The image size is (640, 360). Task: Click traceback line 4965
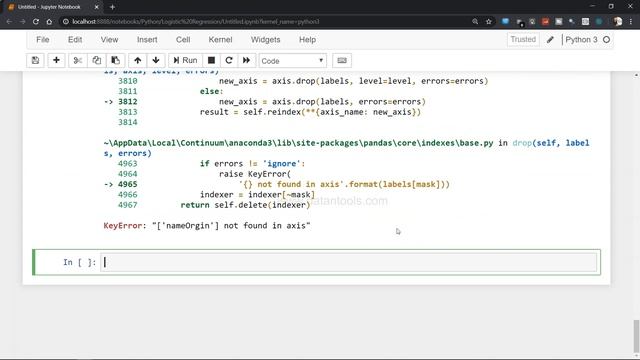pyautogui.click(x=277, y=184)
